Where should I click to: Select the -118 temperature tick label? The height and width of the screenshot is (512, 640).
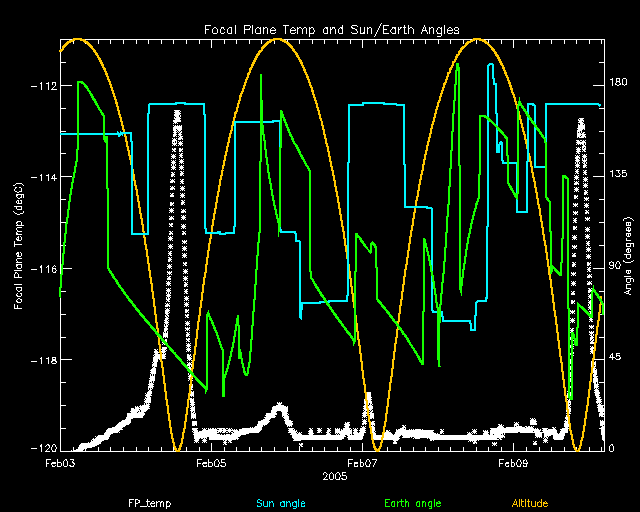point(42,360)
